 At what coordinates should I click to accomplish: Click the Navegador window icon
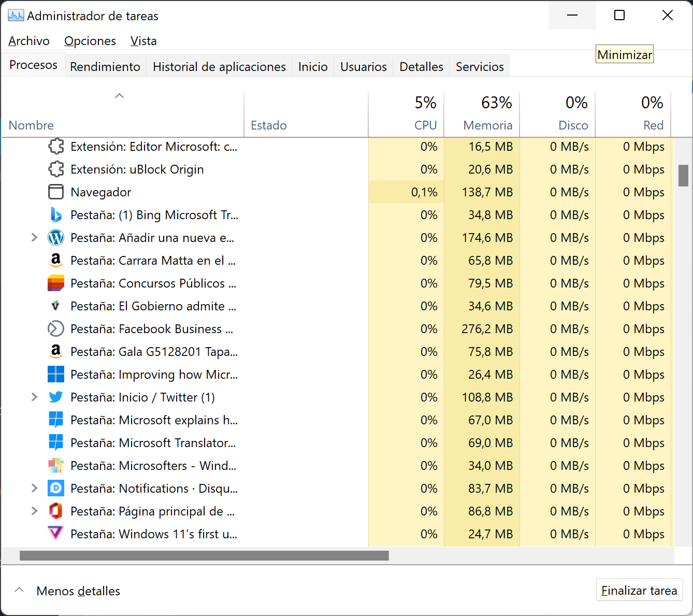click(56, 192)
